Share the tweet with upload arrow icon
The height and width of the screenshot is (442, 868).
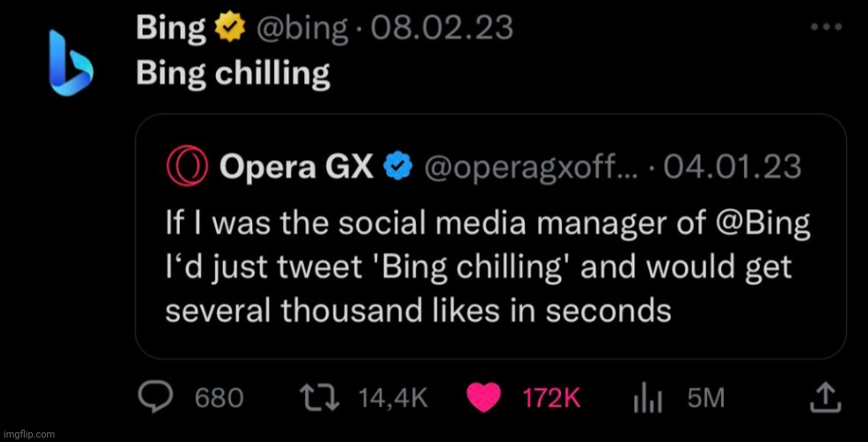pyautogui.click(x=826, y=398)
